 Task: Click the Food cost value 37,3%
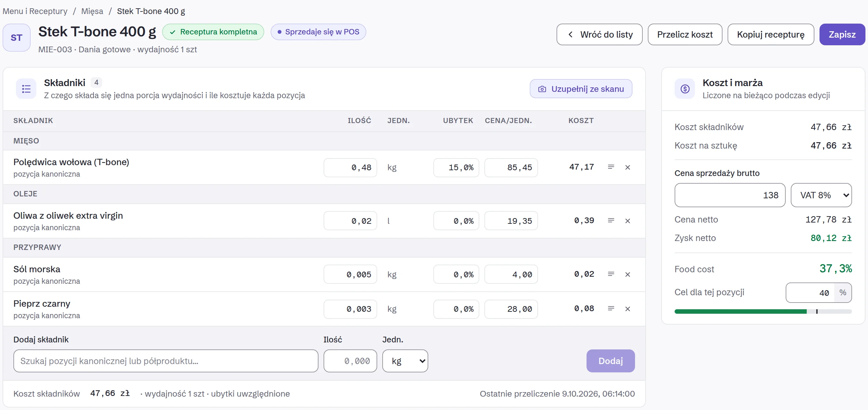pyautogui.click(x=835, y=269)
